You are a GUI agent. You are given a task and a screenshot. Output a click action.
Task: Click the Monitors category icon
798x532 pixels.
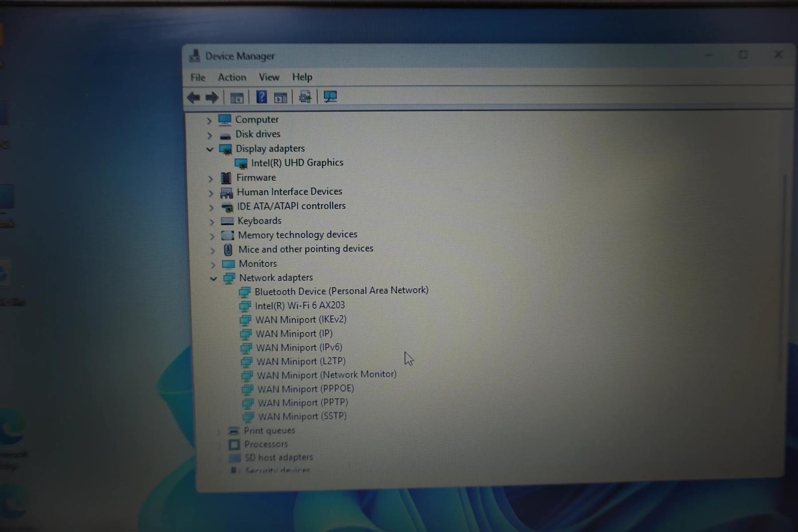click(x=228, y=264)
